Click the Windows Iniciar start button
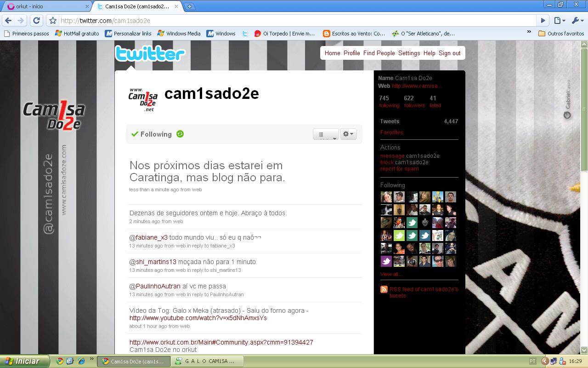588x368 pixels. click(25, 361)
